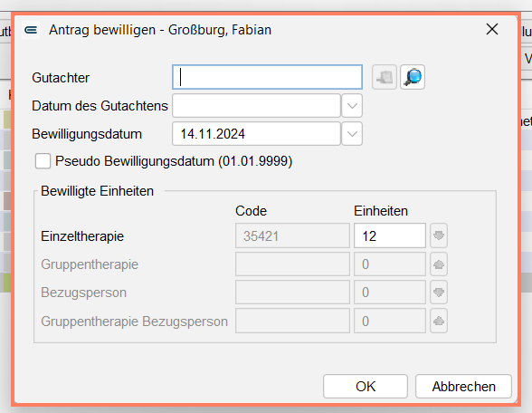Click the grayed clipboard icon beside Gutachter
This screenshot has width=532, height=413.
384,77
